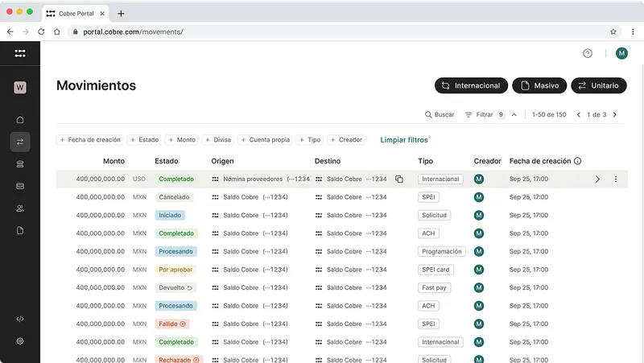Click the Fallido status badge
The width and height of the screenshot is (644, 363).
pyautogui.click(x=172, y=324)
